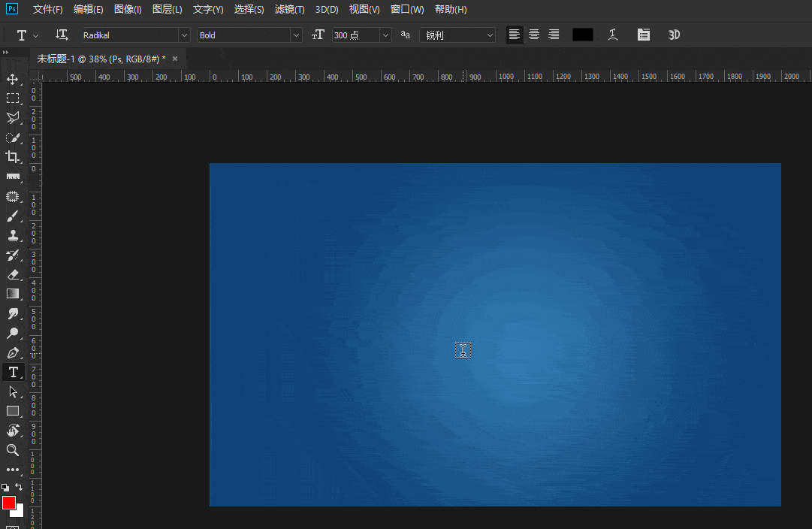Select the Clone Stamp tool
812x529 pixels.
pos(13,235)
